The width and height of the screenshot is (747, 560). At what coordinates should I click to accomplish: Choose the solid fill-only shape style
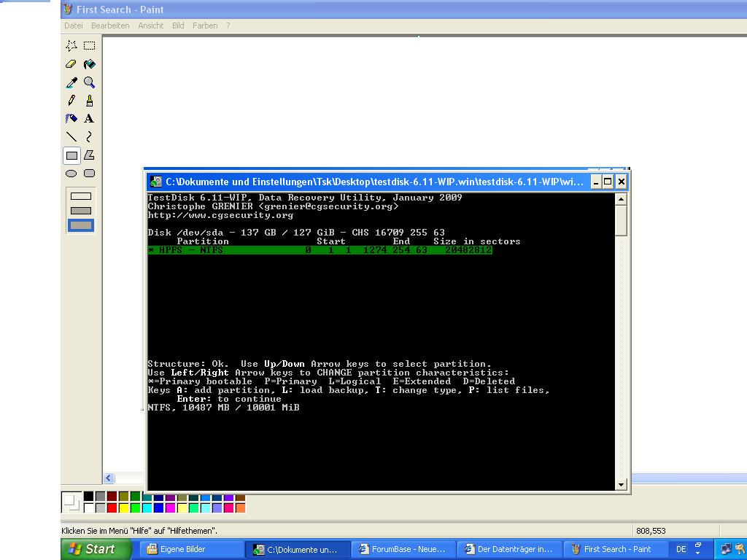(80, 225)
